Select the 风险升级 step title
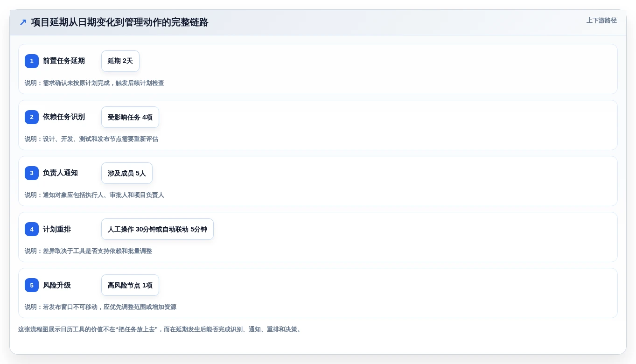 coord(57,285)
